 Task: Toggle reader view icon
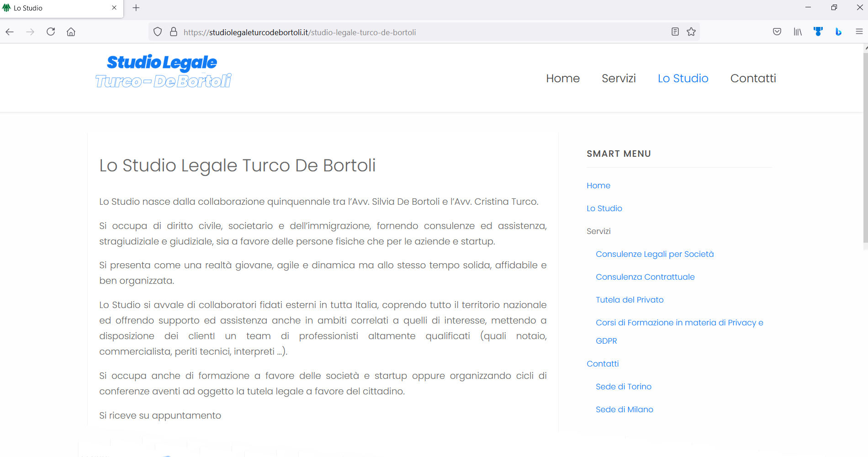coord(675,32)
